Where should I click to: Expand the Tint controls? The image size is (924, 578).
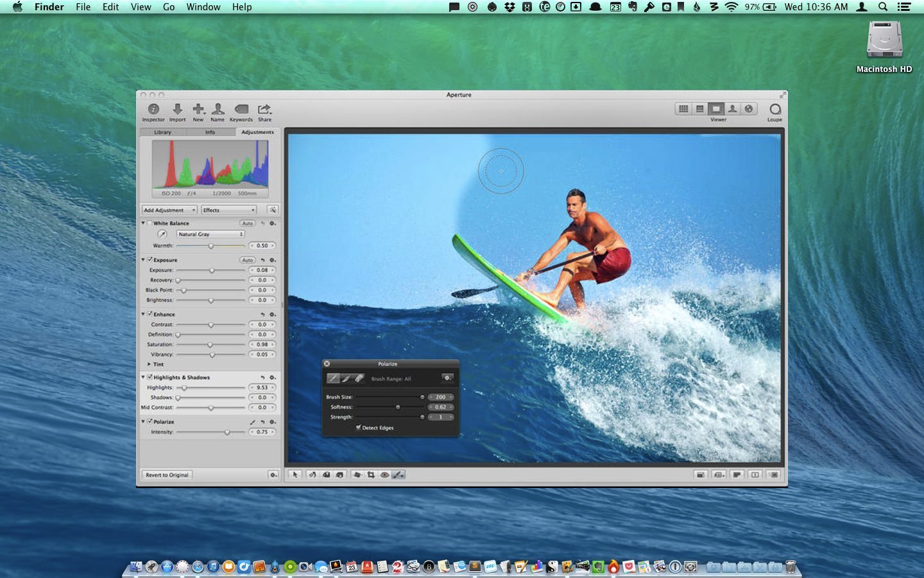pyautogui.click(x=150, y=364)
